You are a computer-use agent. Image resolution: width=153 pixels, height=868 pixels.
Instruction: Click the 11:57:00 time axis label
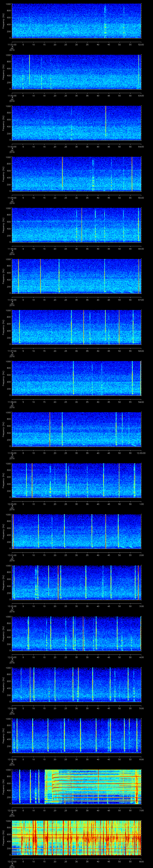point(12,351)
